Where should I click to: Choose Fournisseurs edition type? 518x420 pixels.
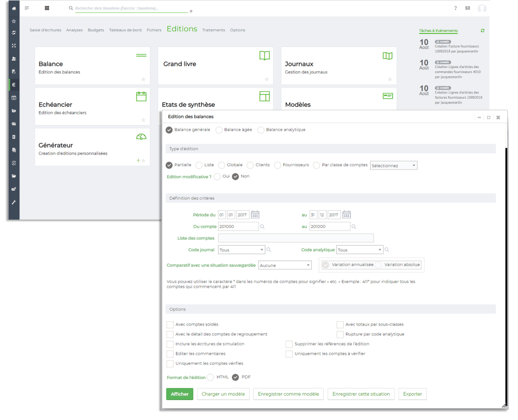pyautogui.click(x=277, y=165)
